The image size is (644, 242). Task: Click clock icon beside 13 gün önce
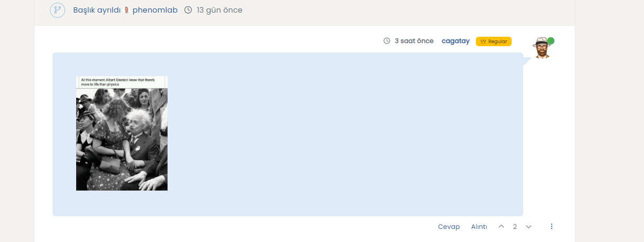click(188, 10)
